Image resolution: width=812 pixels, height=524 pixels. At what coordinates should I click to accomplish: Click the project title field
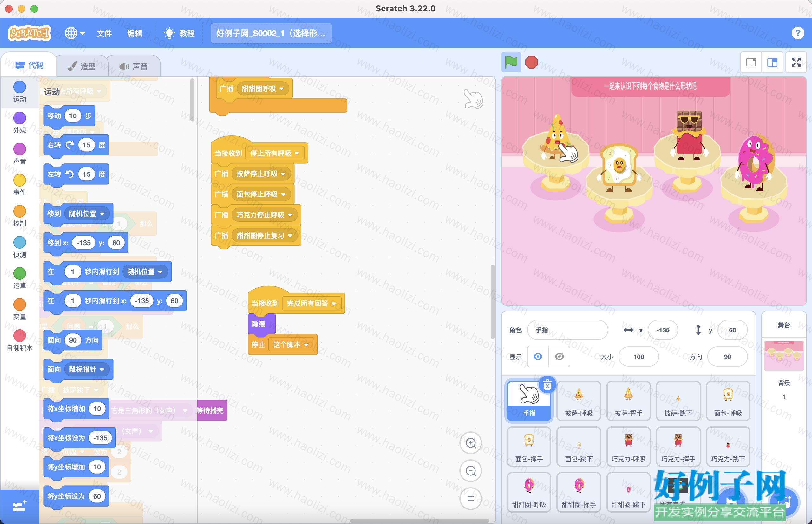tap(271, 33)
